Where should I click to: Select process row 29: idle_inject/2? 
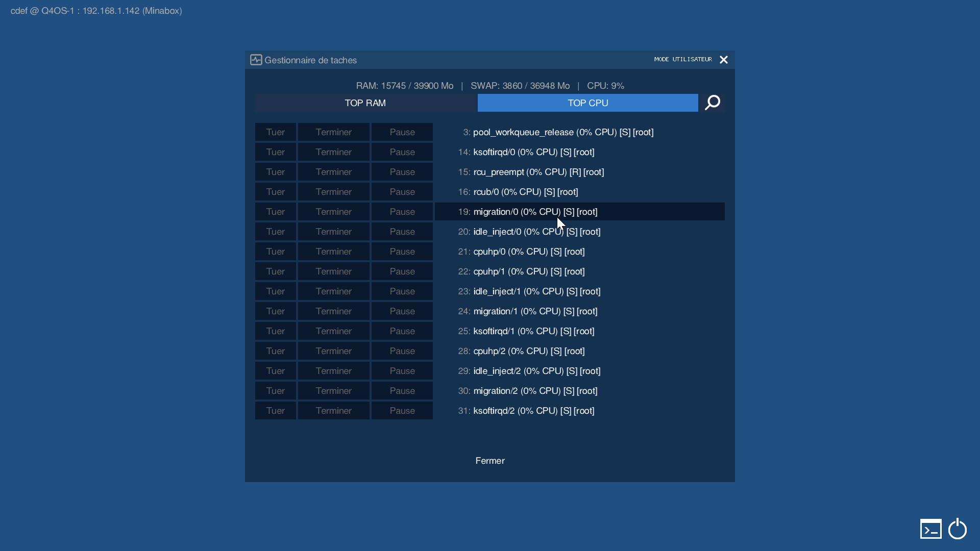580,371
